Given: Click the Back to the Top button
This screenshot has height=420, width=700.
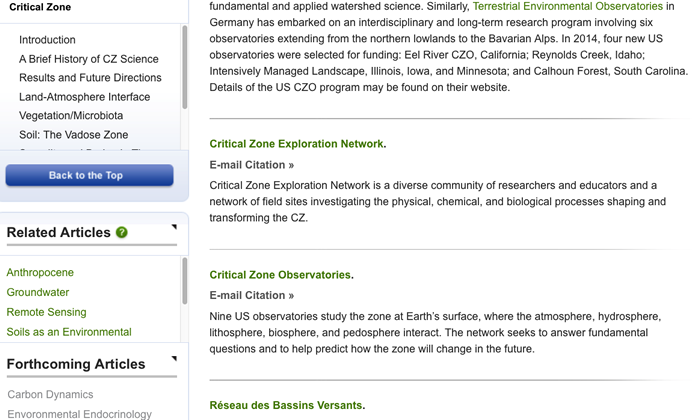Looking at the screenshot, I should pyautogui.click(x=89, y=175).
